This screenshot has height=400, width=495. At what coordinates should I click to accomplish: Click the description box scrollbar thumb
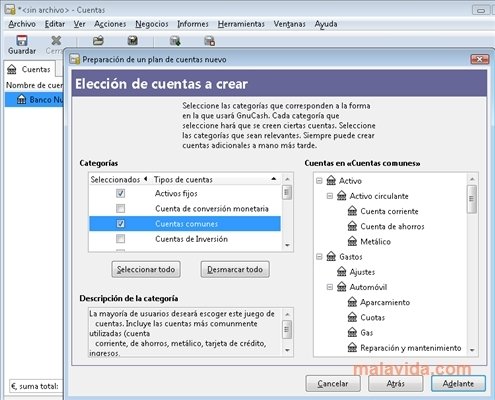[x=287, y=329]
